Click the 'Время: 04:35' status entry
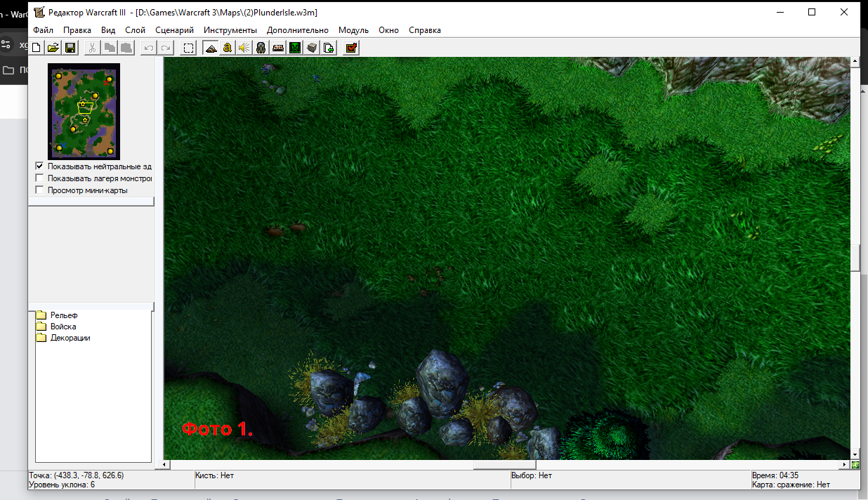 [775, 475]
